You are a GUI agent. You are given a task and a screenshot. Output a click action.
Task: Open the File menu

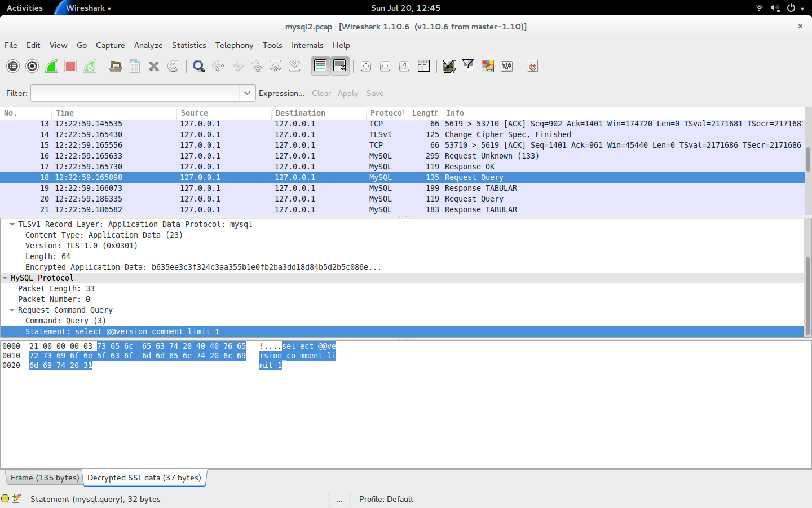(11, 45)
